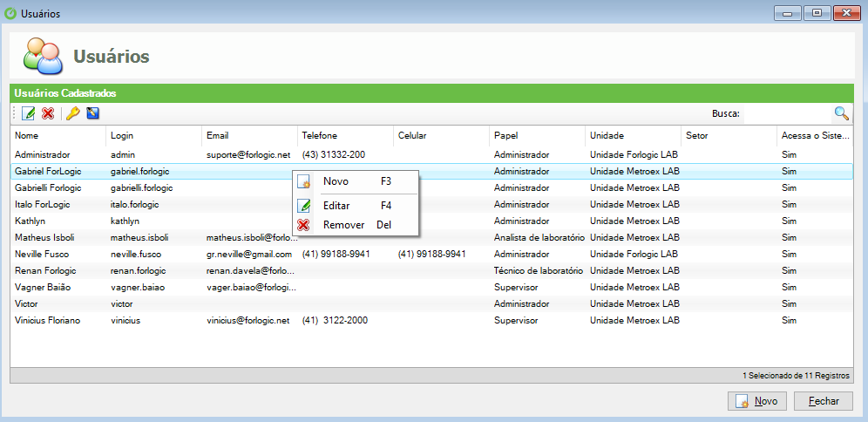Sort by the Acessa o Sistema column header

pos(815,135)
